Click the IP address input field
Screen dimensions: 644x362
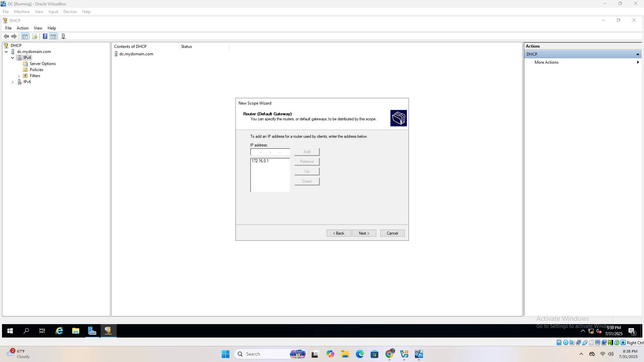270,152
